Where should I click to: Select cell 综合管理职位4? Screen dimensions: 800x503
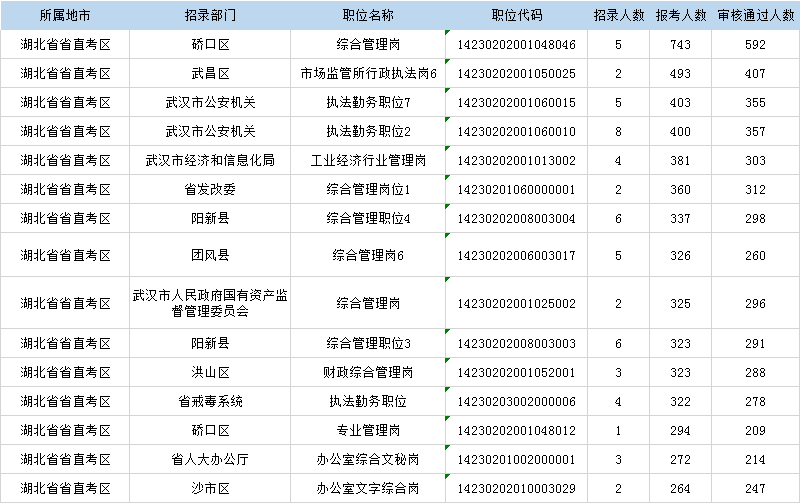point(368,219)
